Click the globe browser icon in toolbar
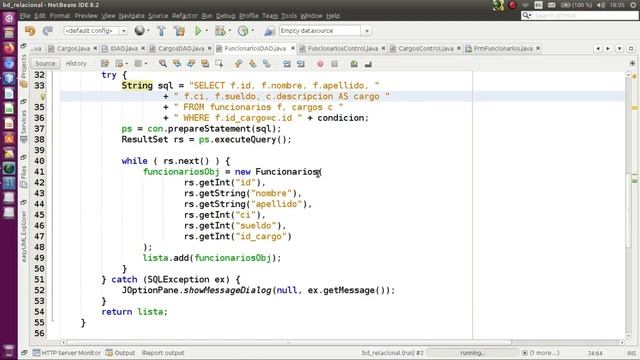This screenshot has height=360, width=640. (140, 31)
